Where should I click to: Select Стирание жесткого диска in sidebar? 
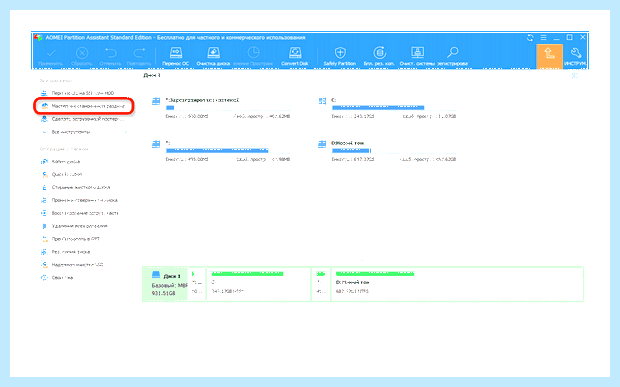(76, 187)
